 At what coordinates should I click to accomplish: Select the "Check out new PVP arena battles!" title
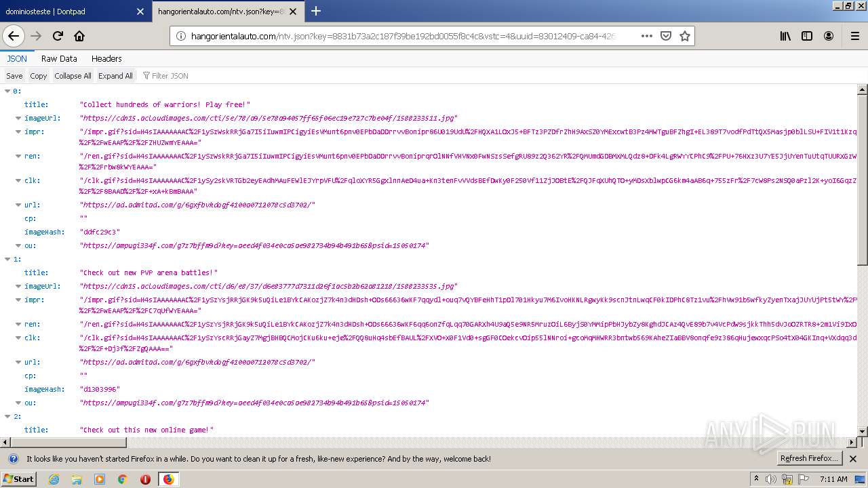tap(149, 272)
